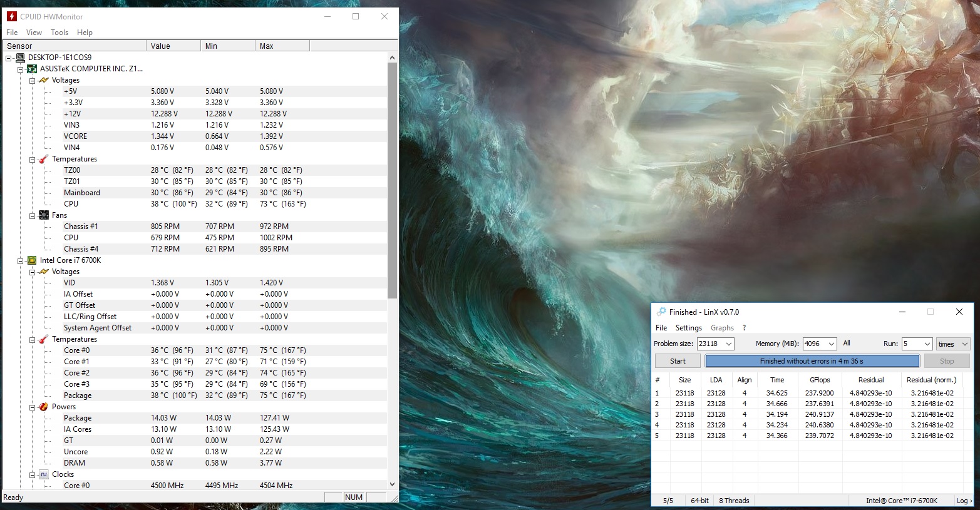Click the flame icon beside Powers

click(x=44, y=407)
